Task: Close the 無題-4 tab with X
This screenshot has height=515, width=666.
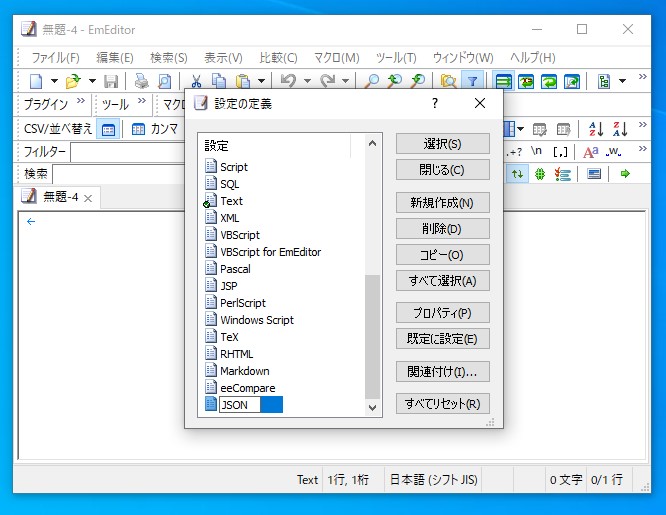Action: [x=88, y=198]
